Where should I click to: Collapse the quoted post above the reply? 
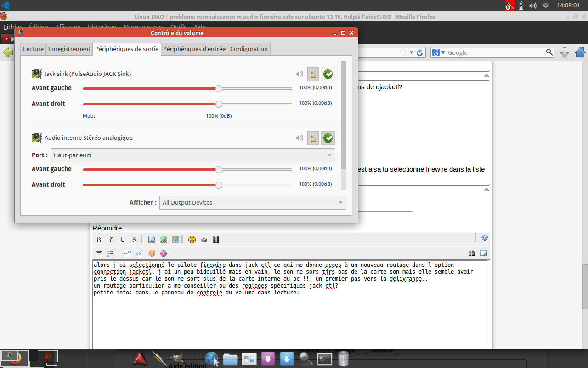click(486, 190)
